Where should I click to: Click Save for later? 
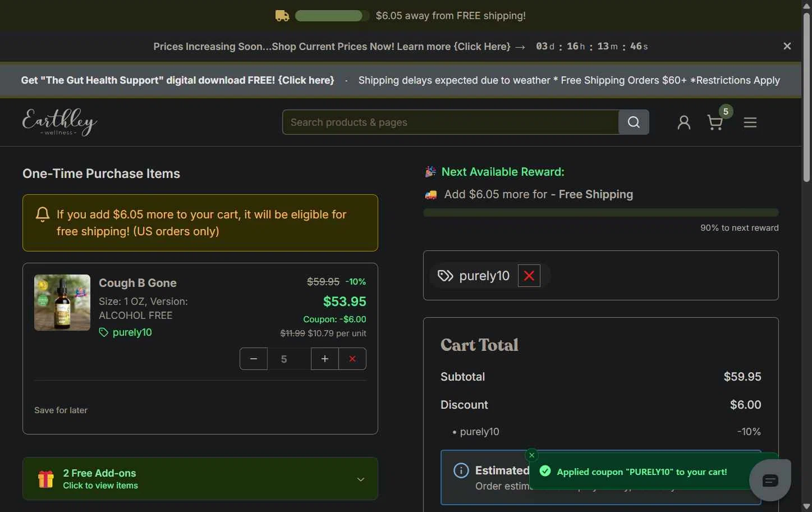pos(61,410)
